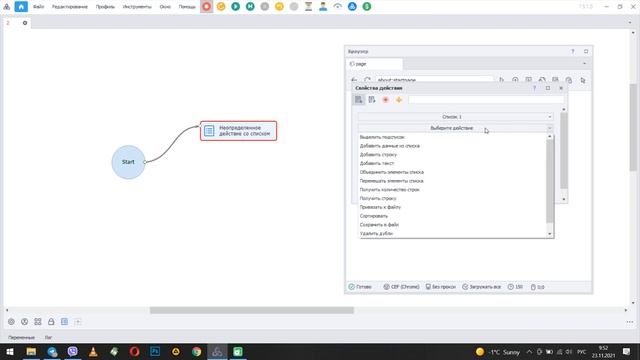Select the Неопределенное действие со списком block

pyautogui.click(x=238, y=131)
